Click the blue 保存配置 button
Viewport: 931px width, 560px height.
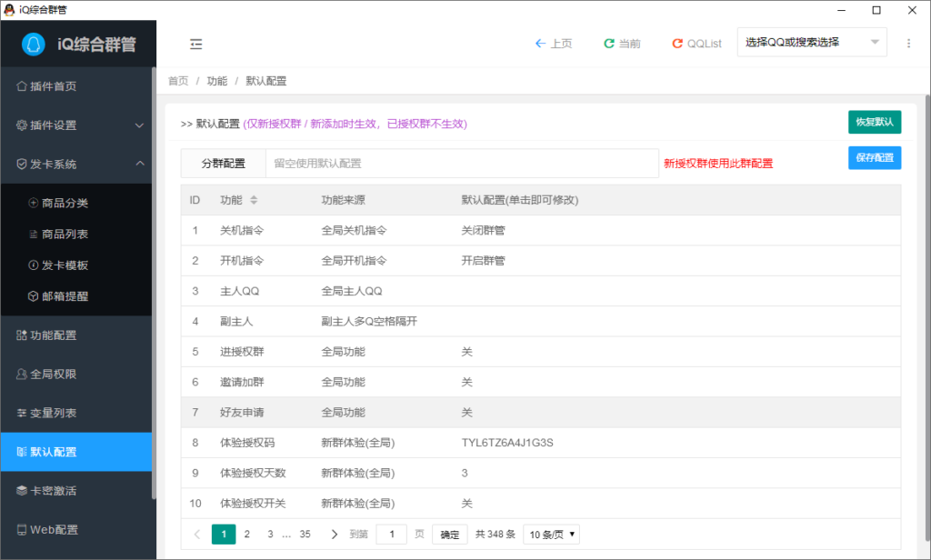point(875,157)
